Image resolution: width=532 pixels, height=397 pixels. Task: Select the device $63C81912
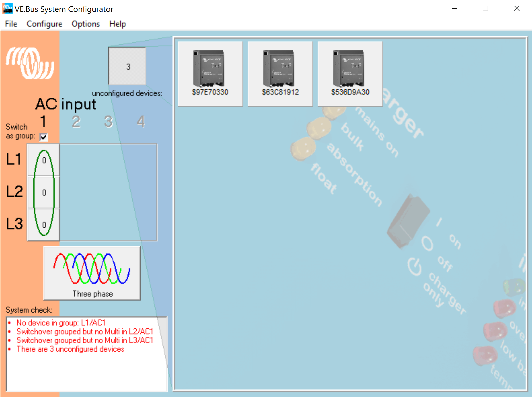280,73
